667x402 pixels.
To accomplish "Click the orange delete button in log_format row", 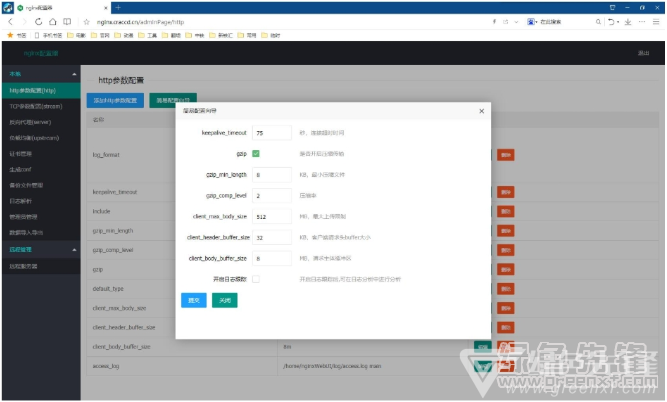I will coord(505,155).
